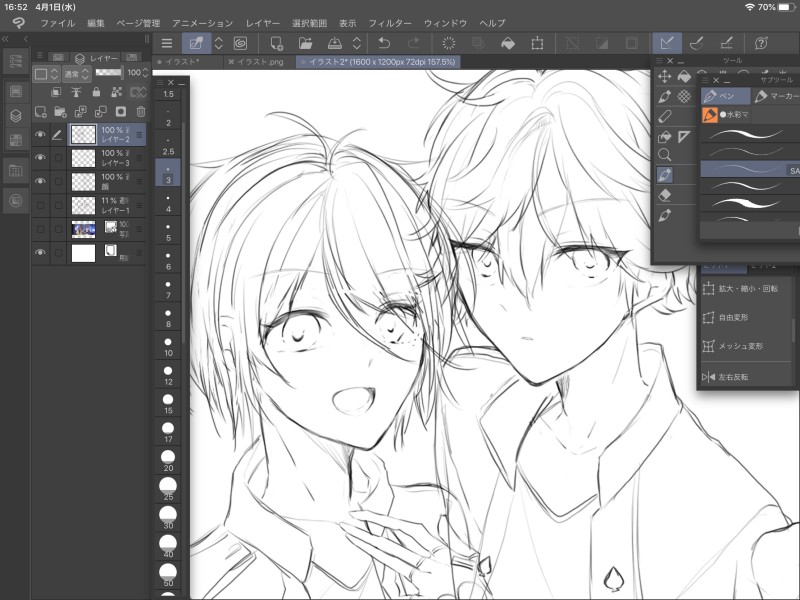Create a new raster layer
This screenshot has height=600, width=800.
pos(40,112)
